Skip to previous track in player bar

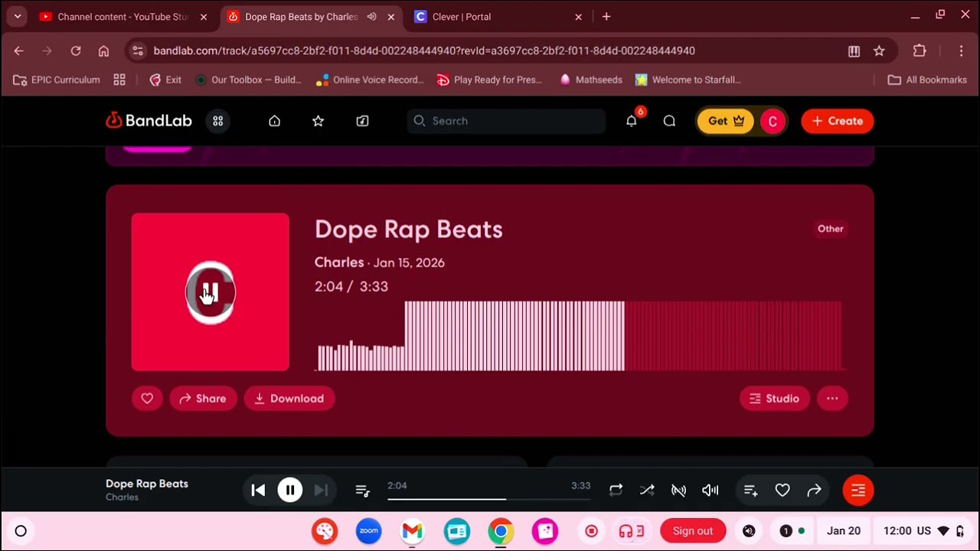258,491
